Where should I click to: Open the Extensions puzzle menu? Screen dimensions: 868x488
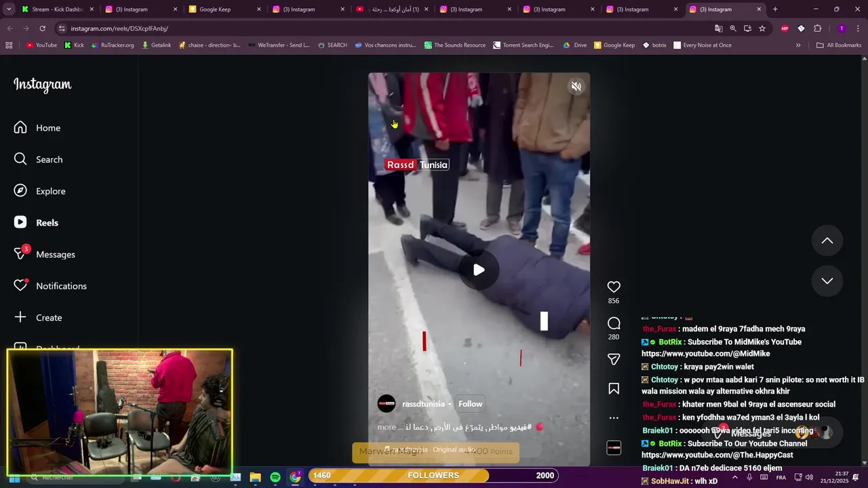pos(817,28)
